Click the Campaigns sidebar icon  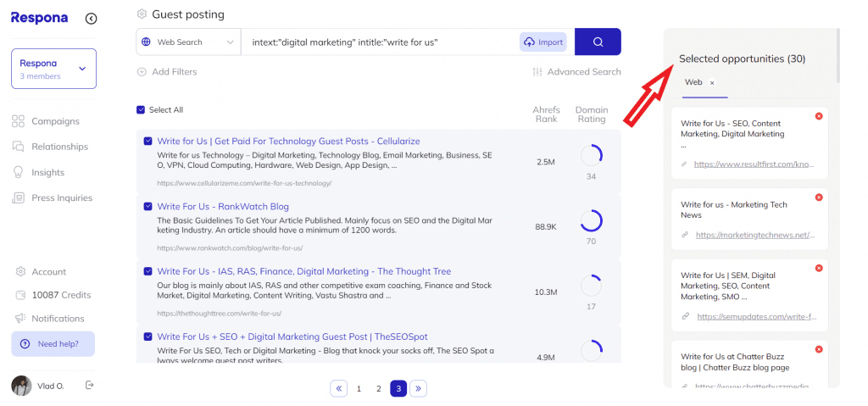click(x=19, y=121)
